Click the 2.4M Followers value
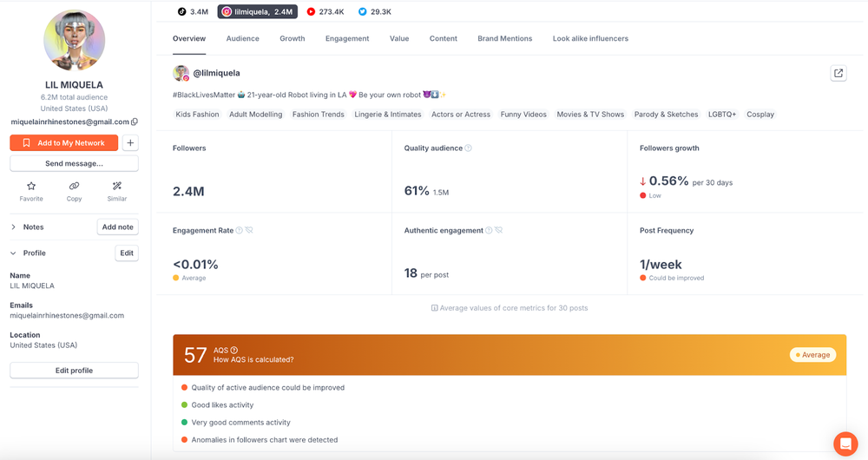 pos(188,192)
